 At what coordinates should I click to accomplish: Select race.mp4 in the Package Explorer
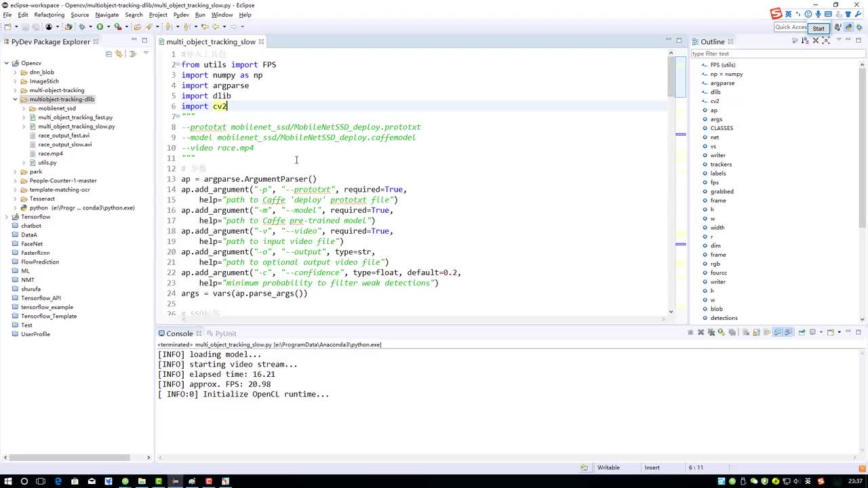pyautogui.click(x=50, y=154)
